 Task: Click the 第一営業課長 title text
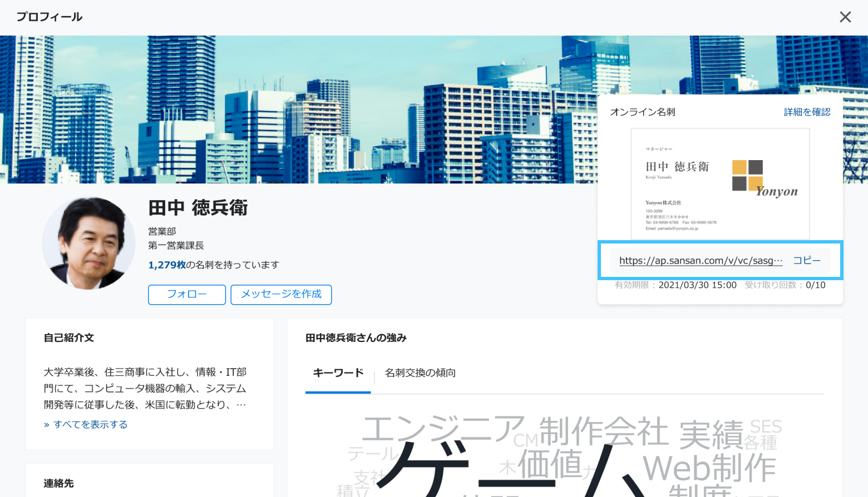pyautogui.click(x=176, y=246)
